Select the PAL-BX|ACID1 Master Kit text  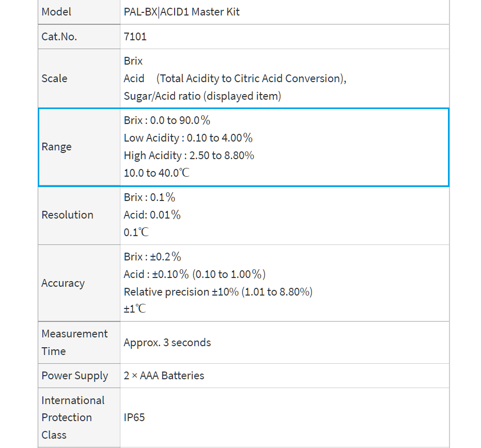182,12
